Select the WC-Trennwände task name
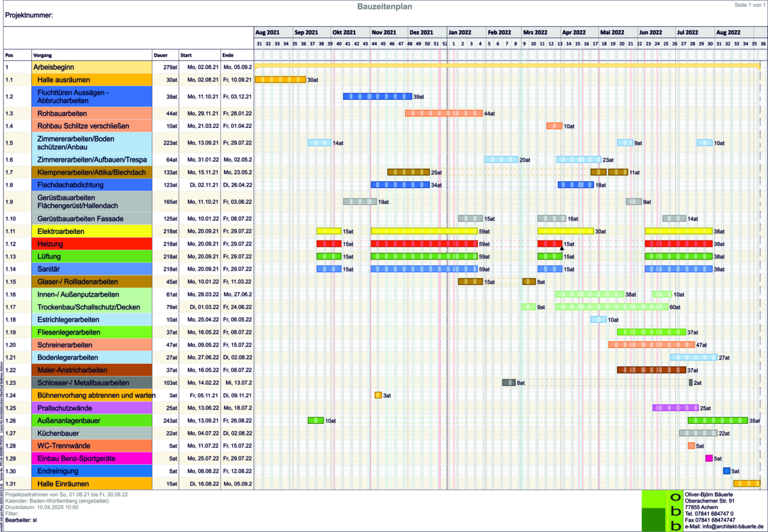 64,446
